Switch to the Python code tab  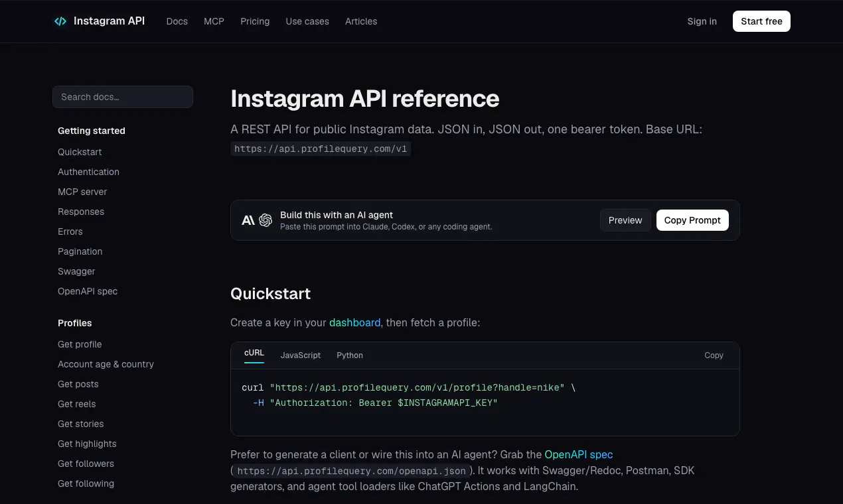tap(350, 355)
